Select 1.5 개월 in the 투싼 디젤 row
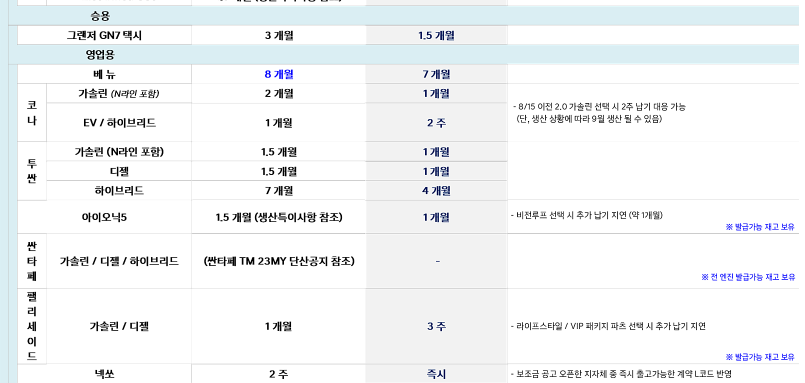This screenshot has width=805, height=383. coord(279,171)
